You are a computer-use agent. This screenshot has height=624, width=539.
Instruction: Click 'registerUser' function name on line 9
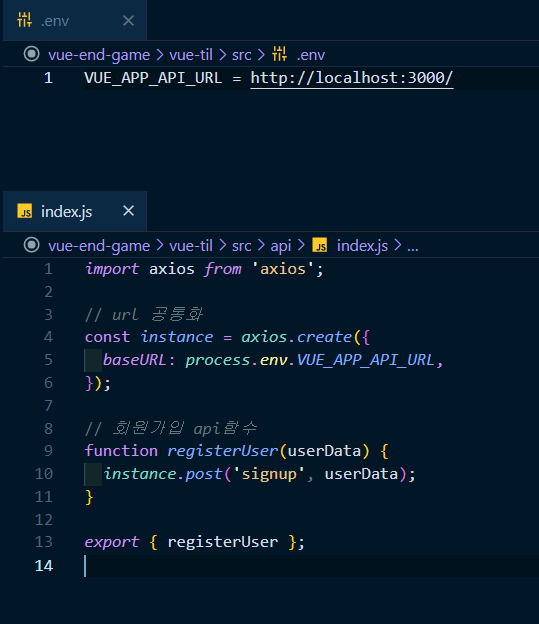click(223, 451)
